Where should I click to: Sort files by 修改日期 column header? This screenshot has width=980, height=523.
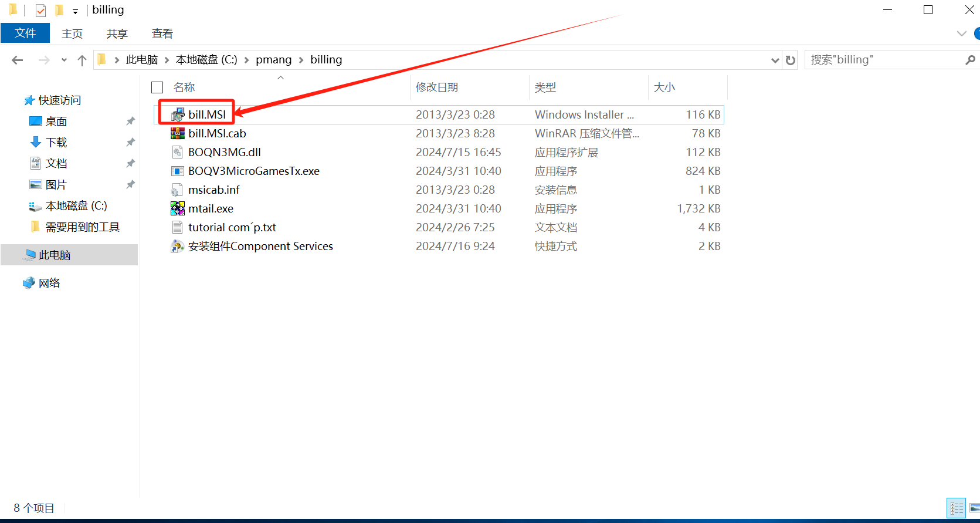pos(437,87)
